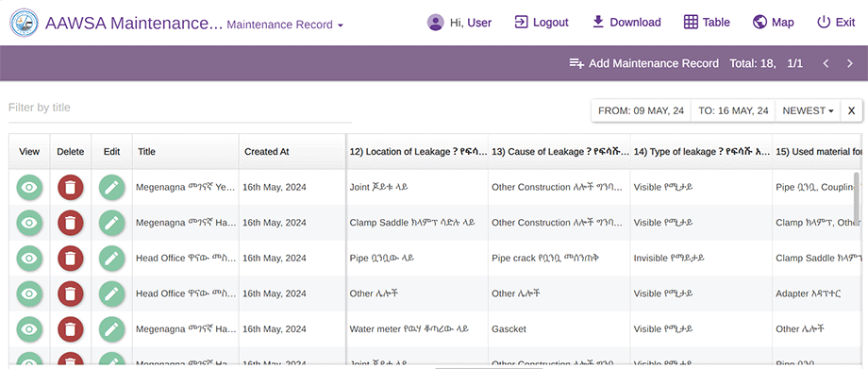View the Megenagna record with Joint leakage
Viewport: 868px width, 369px height.
pyautogui.click(x=29, y=187)
